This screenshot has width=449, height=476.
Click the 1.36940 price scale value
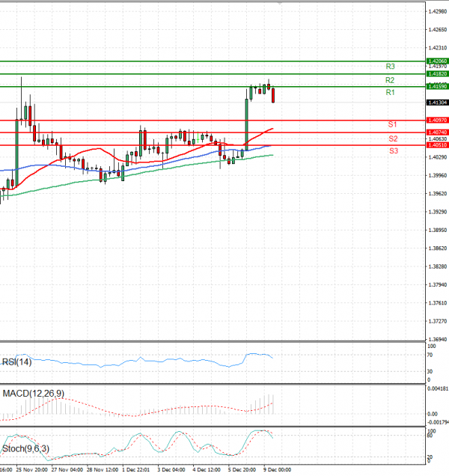pos(438,339)
